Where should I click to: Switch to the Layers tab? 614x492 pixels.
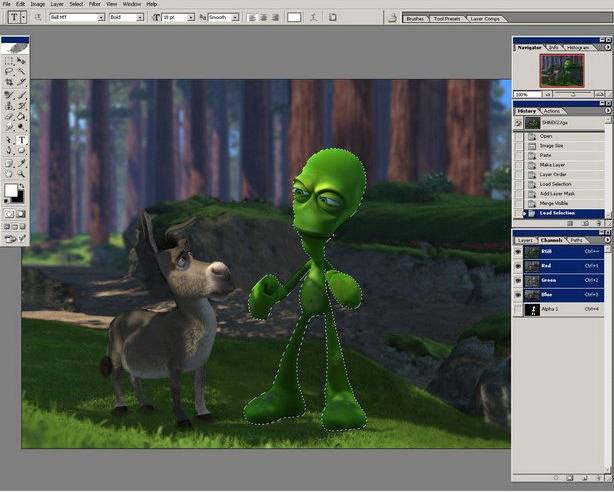pos(525,240)
